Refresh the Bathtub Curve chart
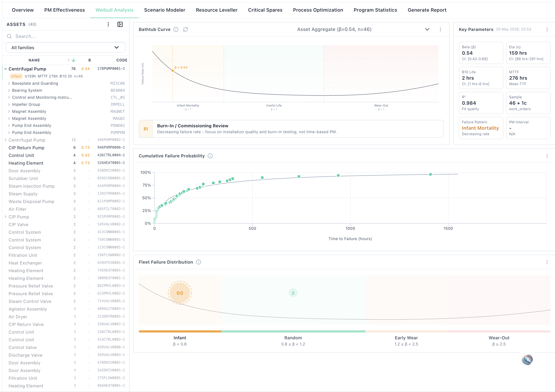 186,29
